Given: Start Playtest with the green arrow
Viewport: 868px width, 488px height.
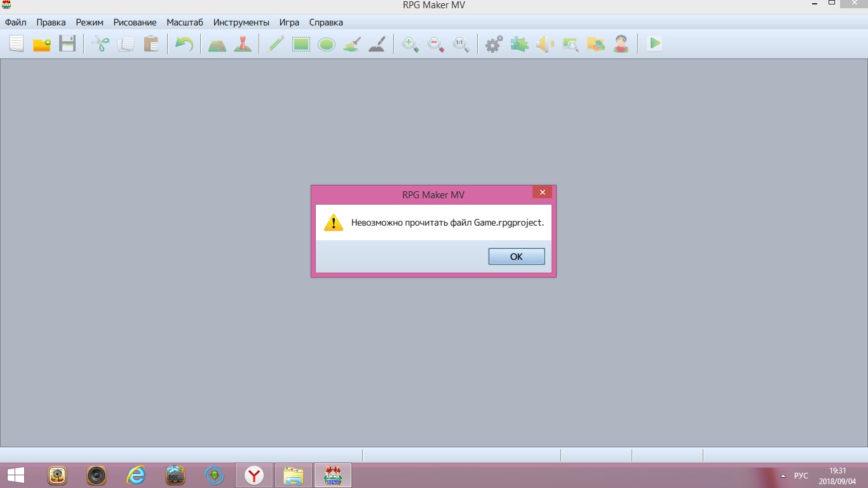Looking at the screenshot, I should 654,44.
